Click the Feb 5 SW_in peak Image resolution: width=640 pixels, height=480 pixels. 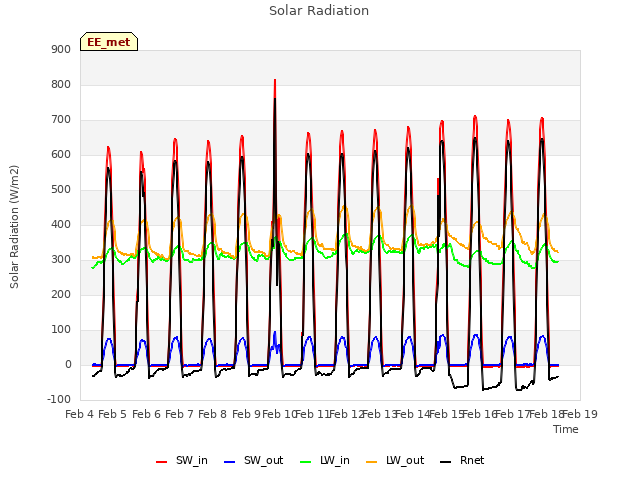pos(108,148)
